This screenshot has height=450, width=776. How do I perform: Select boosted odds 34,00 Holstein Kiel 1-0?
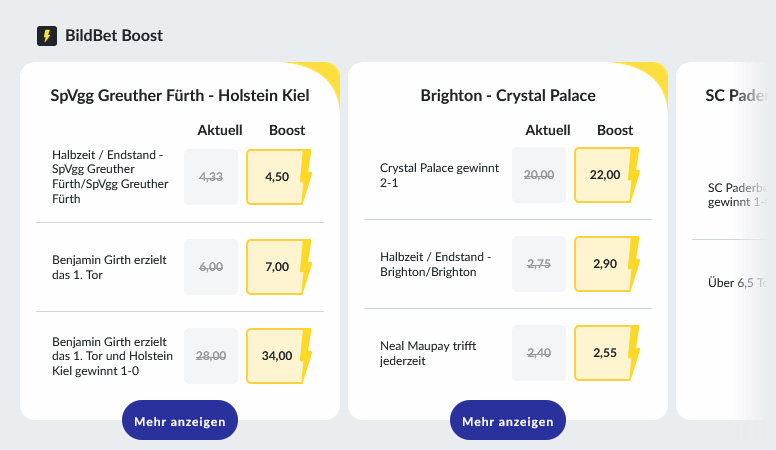click(278, 356)
